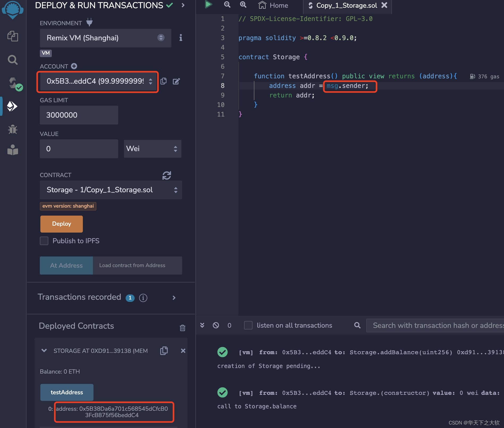Viewport: 504px width, 428px height.
Task: Switch to the Home tab
Action: pyautogui.click(x=273, y=5)
